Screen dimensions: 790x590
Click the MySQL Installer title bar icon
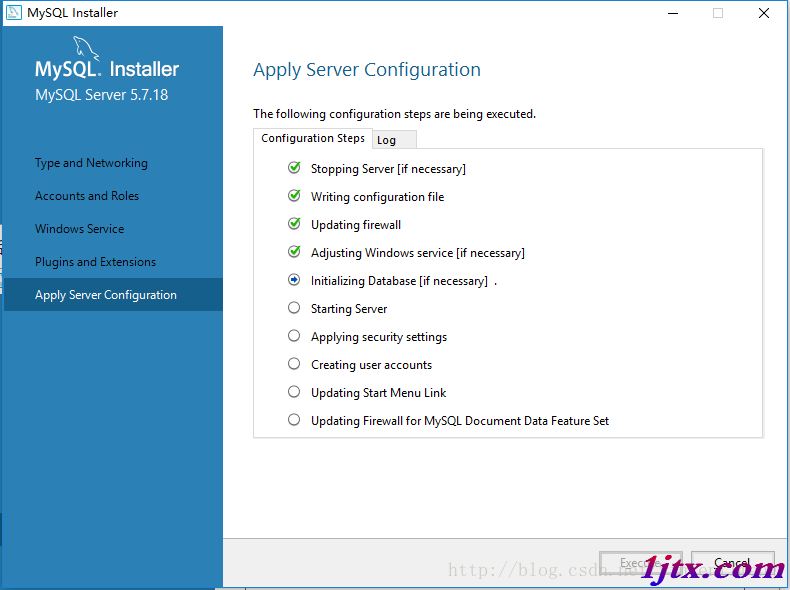pyautogui.click(x=14, y=13)
